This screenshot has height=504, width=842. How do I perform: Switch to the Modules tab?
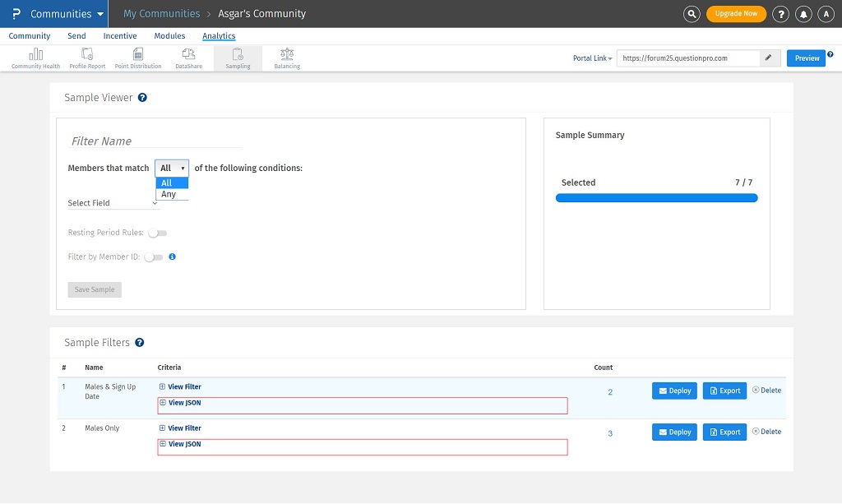click(x=169, y=36)
